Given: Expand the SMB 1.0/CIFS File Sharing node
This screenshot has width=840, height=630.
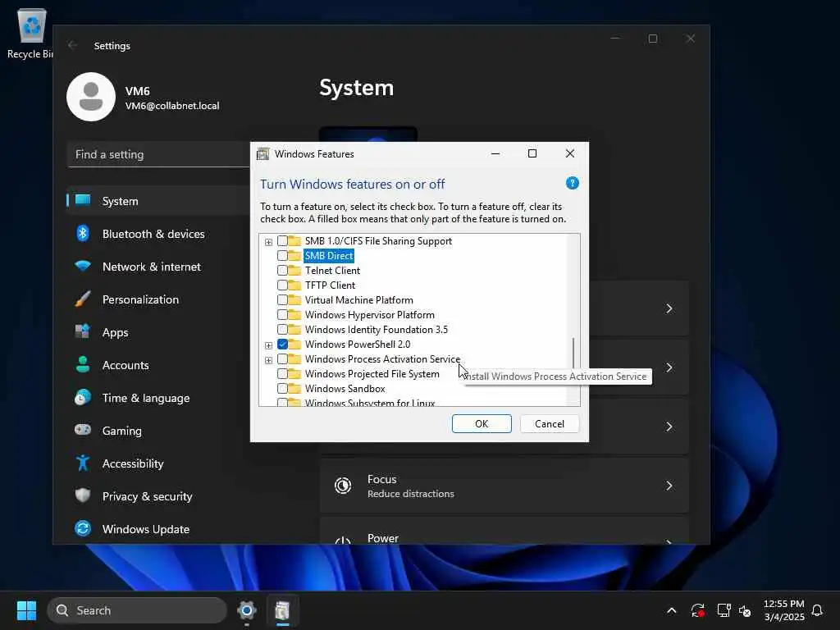Looking at the screenshot, I should coord(268,242).
